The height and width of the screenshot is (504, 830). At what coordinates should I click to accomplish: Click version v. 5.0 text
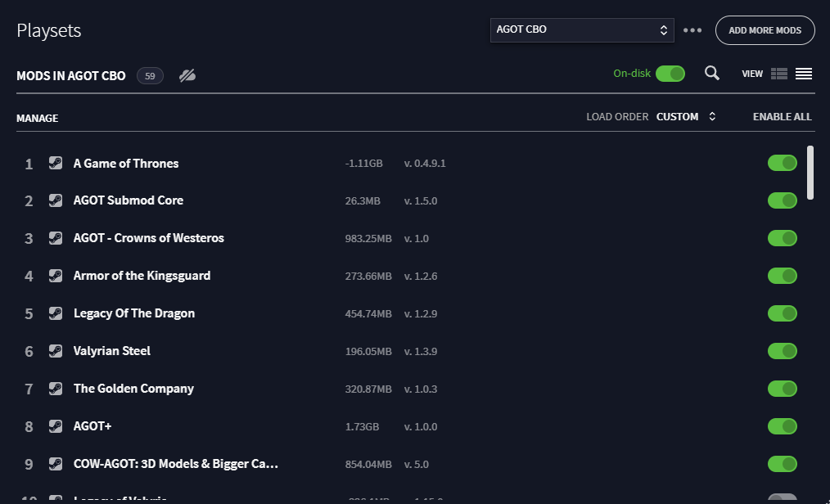(x=416, y=465)
